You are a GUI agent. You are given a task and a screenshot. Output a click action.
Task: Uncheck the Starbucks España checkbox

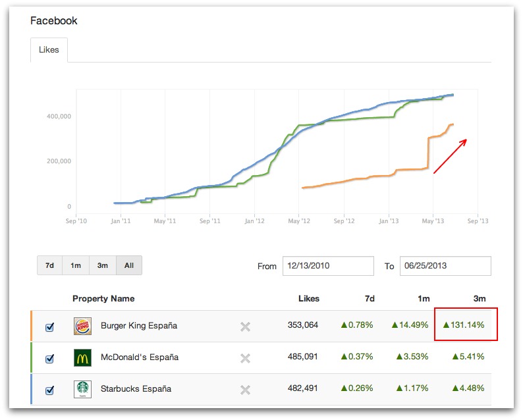coord(49,390)
